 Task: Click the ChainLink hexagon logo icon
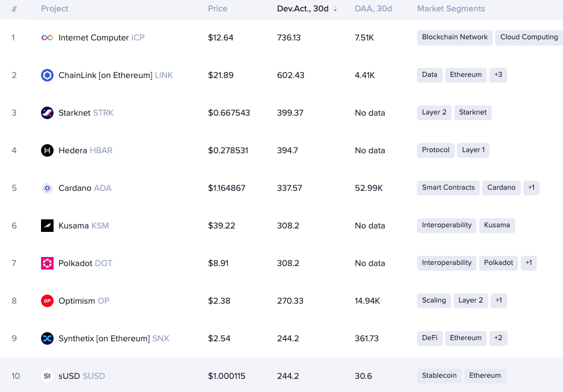point(47,75)
